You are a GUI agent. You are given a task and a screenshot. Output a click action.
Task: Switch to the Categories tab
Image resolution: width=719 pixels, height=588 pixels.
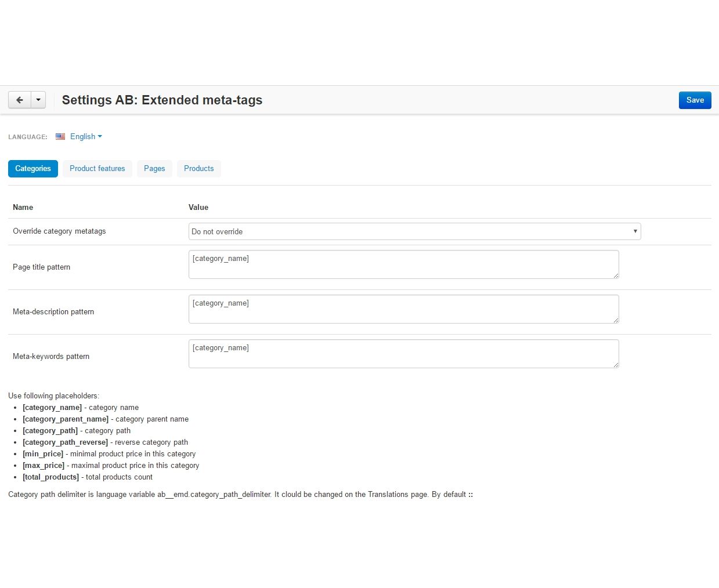pos(33,169)
